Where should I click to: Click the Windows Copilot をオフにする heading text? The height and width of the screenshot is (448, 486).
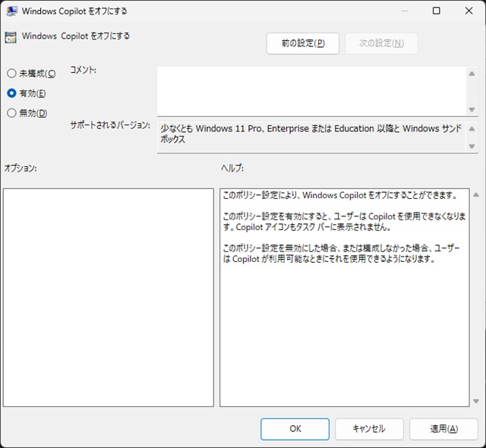(x=76, y=36)
